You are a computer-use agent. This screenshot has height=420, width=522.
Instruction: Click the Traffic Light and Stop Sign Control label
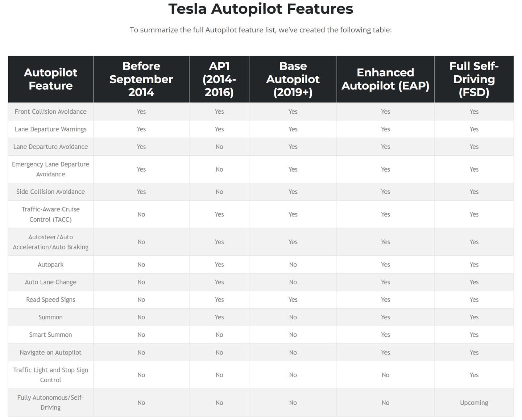point(51,375)
